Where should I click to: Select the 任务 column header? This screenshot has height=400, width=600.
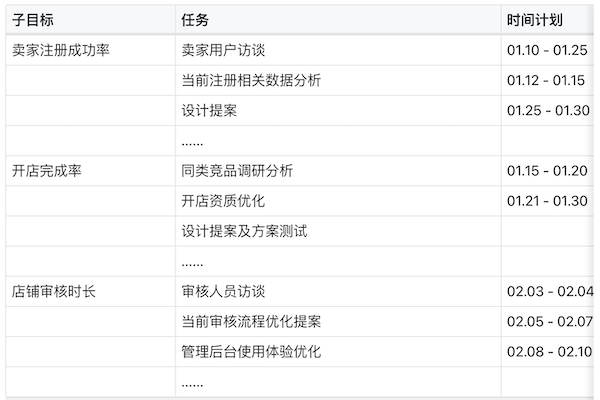click(x=196, y=20)
